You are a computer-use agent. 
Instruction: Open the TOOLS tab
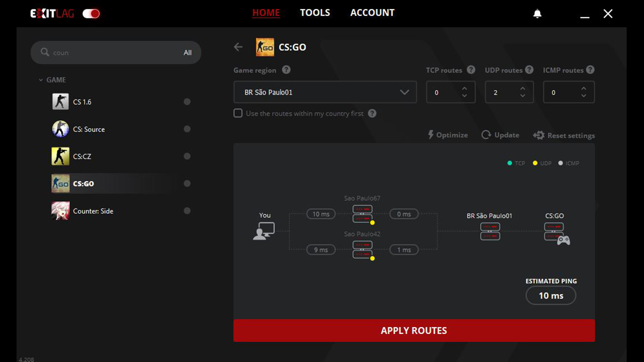pyautogui.click(x=315, y=13)
